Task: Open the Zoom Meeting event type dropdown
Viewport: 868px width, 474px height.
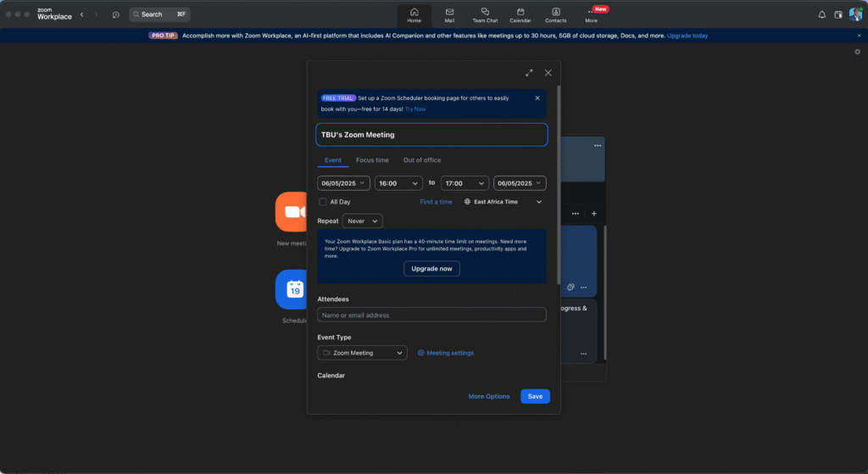Action: [x=362, y=353]
